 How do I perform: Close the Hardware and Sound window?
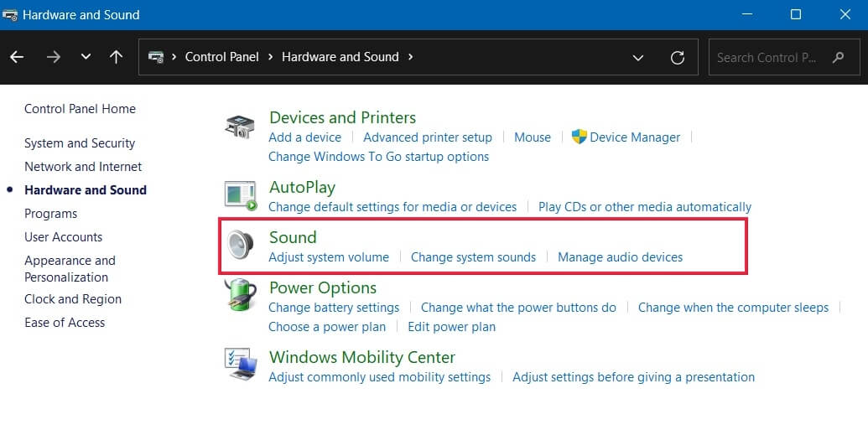point(845,14)
